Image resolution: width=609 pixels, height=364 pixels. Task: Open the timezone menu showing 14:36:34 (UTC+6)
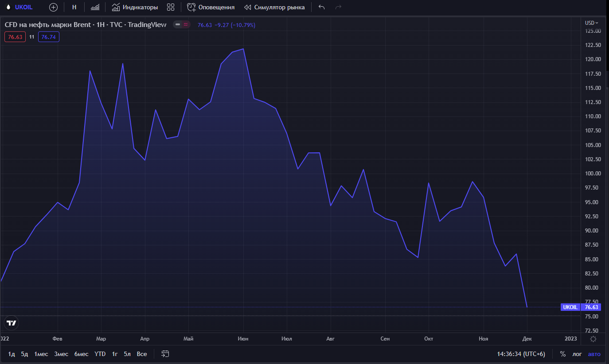[521, 354]
